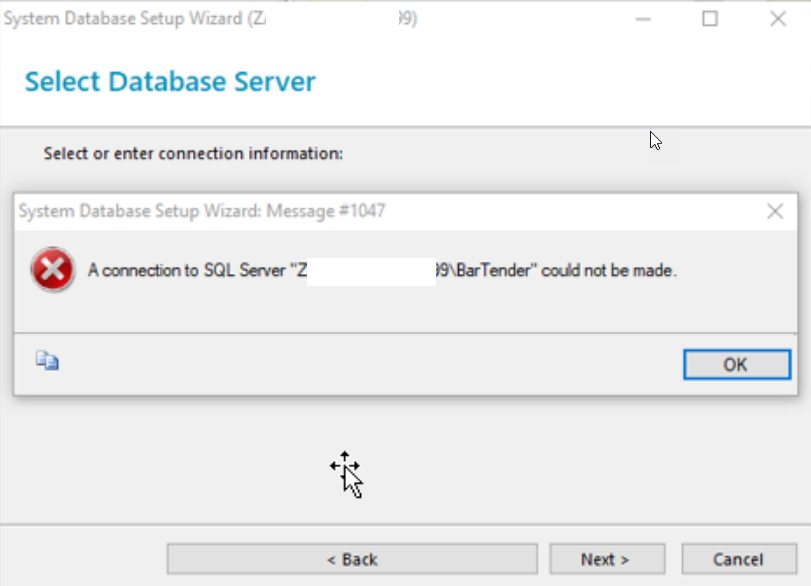
Task: Click OK to dismiss the error message
Action: pos(737,365)
